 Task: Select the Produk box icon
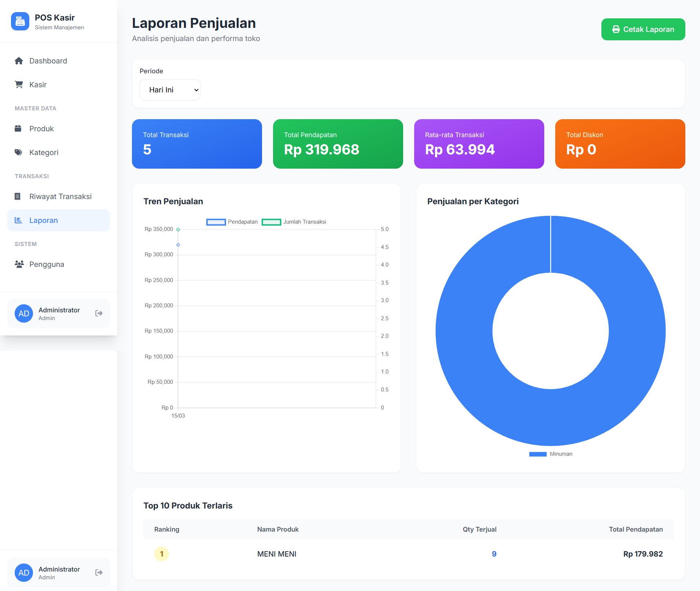[x=18, y=129]
